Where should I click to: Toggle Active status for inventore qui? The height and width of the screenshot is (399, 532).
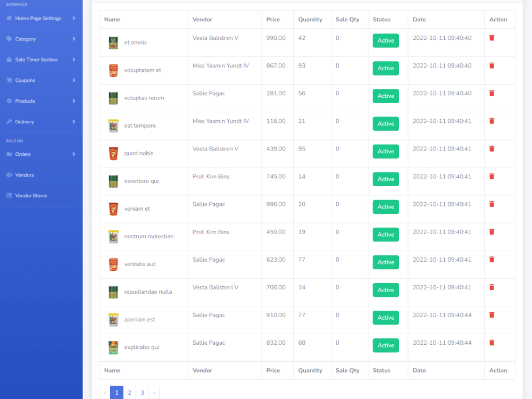386,179
